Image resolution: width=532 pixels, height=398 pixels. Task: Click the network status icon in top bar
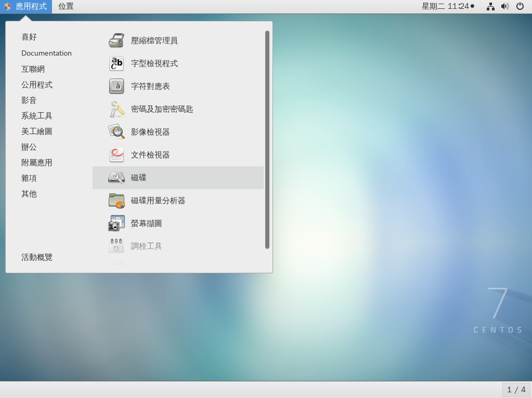click(x=490, y=6)
